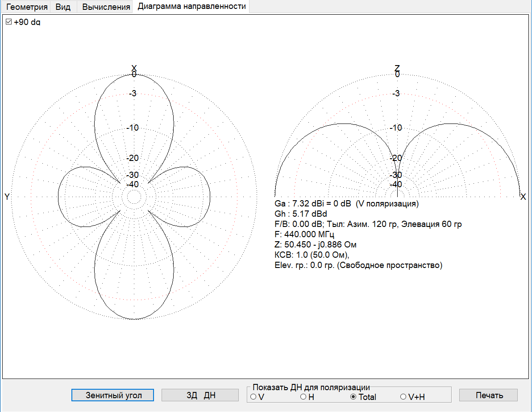
Task: Click the X axis label above the azimuth plot
Action: (134, 68)
